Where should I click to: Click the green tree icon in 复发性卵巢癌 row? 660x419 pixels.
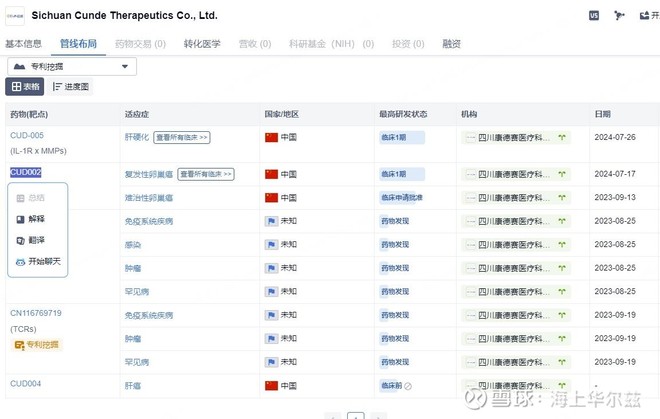click(562, 174)
